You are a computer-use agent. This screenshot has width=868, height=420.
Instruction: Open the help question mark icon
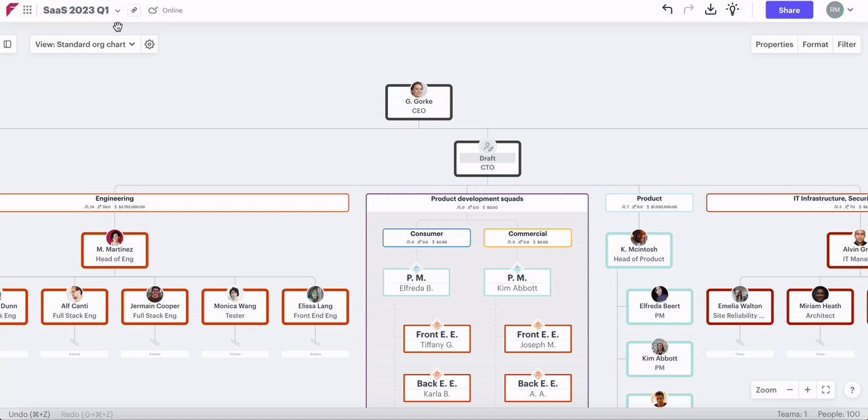[852, 390]
